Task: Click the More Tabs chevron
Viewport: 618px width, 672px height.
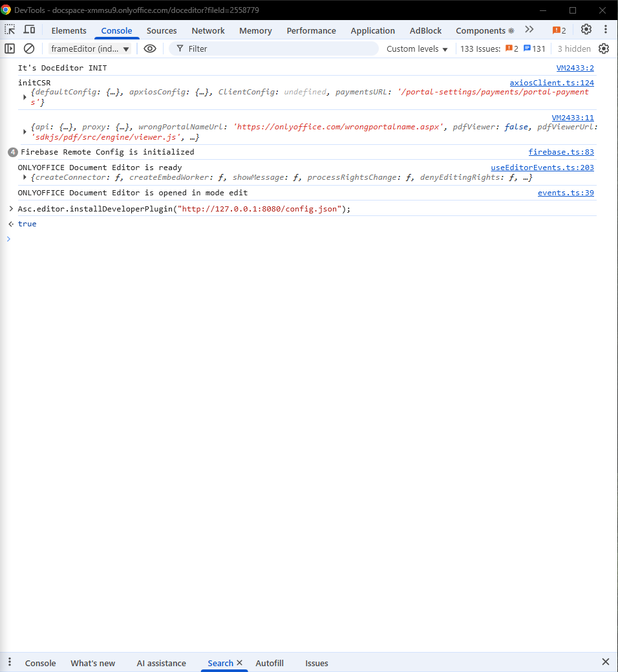Action: [529, 29]
